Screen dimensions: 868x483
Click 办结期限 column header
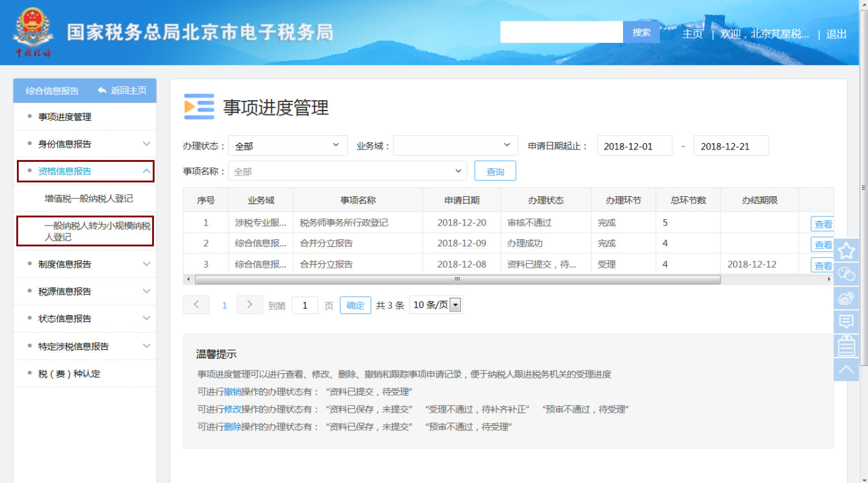[759, 200]
